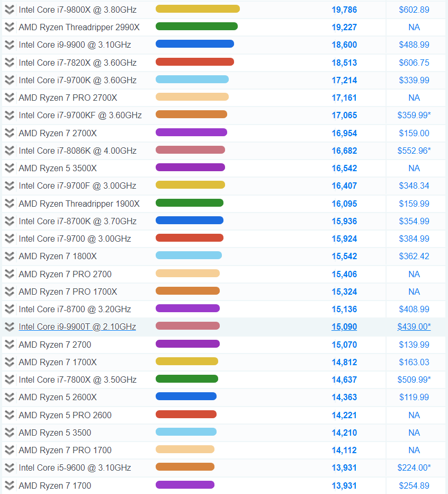Click the $254.89 price link

coord(414,486)
